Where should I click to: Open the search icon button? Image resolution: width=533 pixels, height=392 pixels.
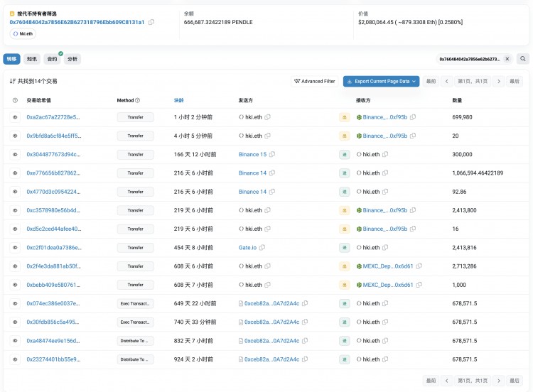522,59
